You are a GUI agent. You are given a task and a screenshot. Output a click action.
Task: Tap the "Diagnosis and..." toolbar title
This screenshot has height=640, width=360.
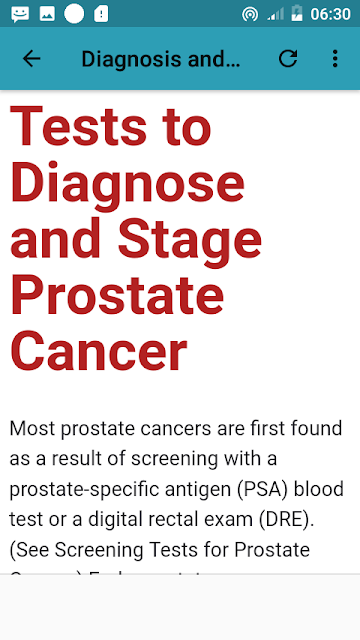[161, 59]
